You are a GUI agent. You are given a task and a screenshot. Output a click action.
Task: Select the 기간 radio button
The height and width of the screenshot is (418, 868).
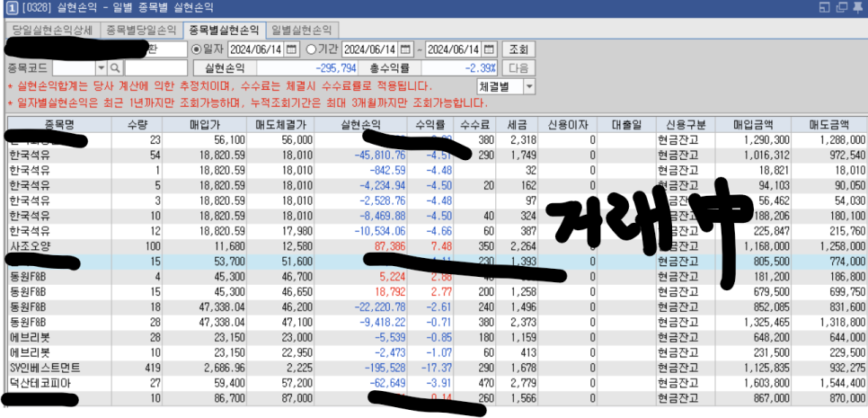pos(311,49)
